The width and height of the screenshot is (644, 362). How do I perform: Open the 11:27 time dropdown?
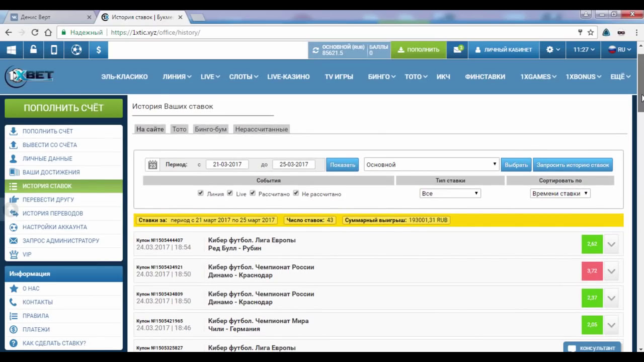tap(584, 50)
